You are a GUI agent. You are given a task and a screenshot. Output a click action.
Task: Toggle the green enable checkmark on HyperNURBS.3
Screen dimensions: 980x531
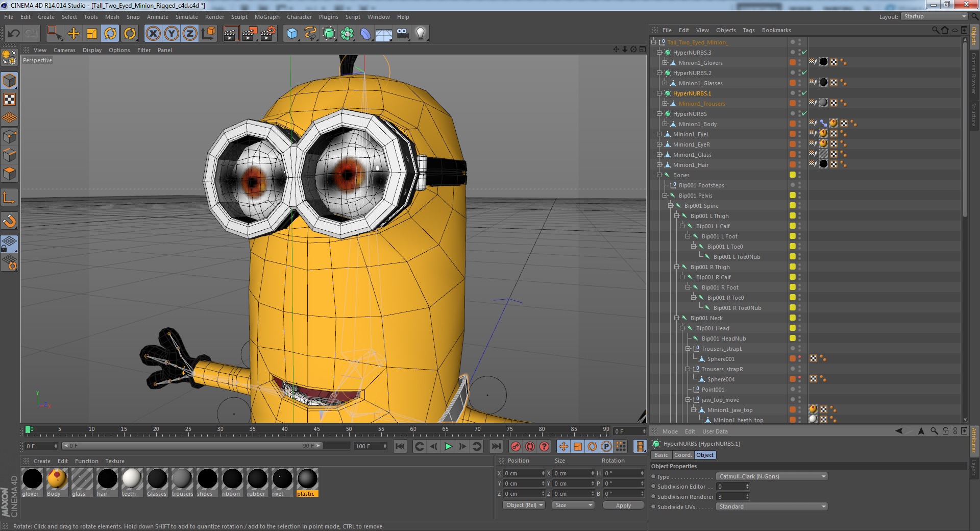coord(805,52)
